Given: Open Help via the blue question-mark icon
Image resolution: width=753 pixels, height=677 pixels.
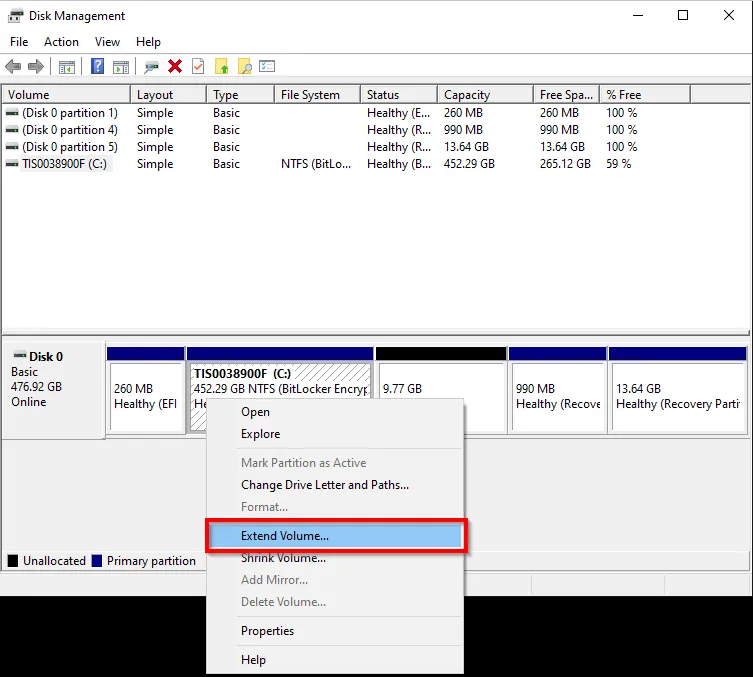Looking at the screenshot, I should pyautogui.click(x=97, y=66).
